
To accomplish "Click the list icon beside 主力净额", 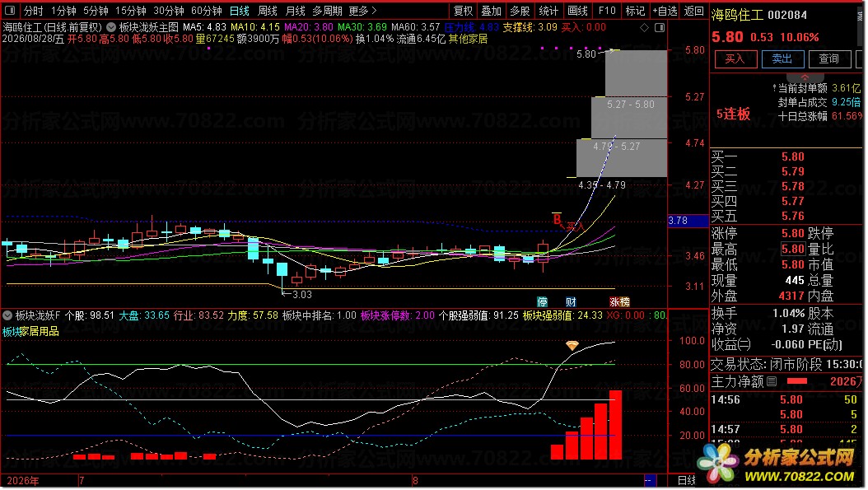I will tap(772, 381).
